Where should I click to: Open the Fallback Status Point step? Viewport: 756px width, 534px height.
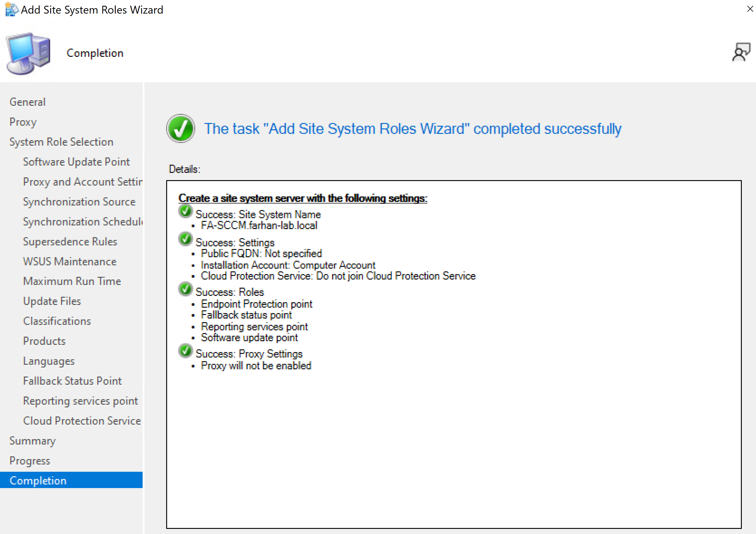(x=73, y=381)
